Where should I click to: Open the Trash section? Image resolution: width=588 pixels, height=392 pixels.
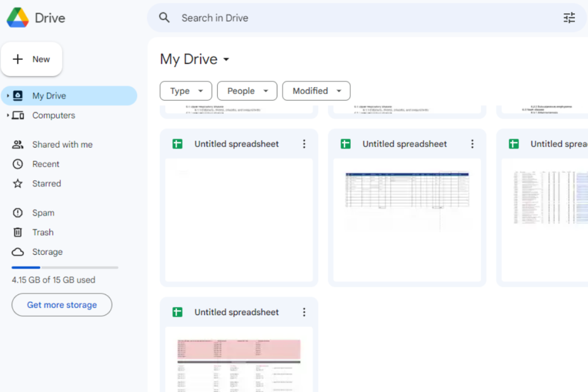(42, 232)
